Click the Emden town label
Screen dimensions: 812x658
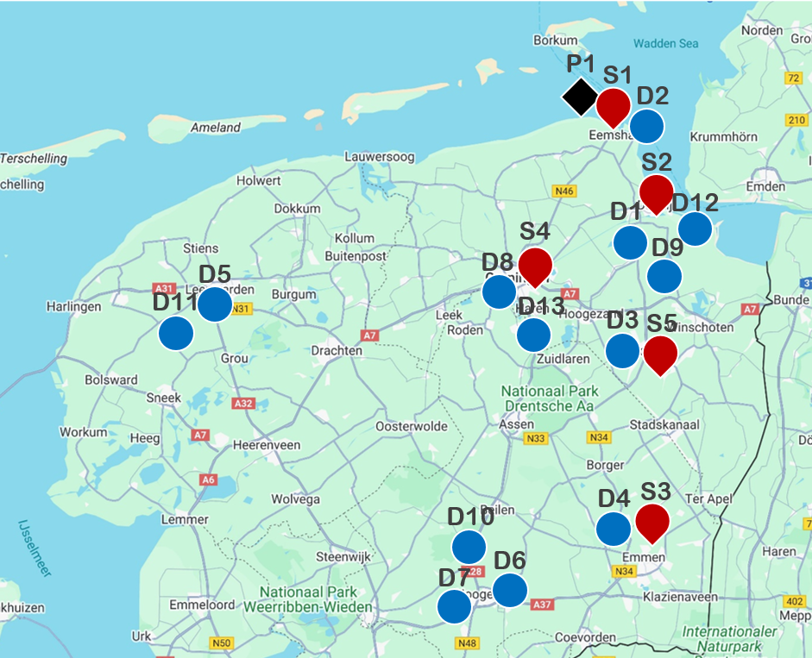[x=766, y=186]
